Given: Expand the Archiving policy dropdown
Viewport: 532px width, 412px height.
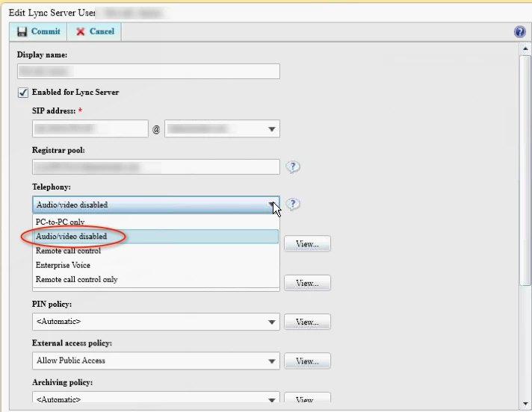Looking at the screenshot, I should click(271, 400).
